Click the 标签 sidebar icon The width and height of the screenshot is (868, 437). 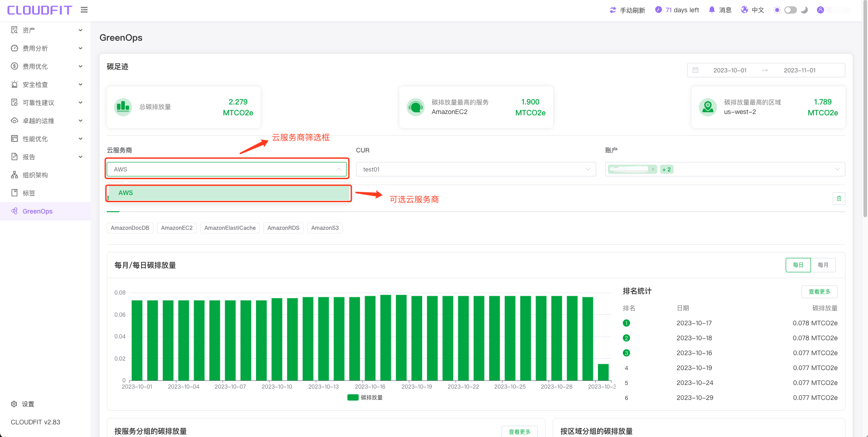click(x=14, y=193)
